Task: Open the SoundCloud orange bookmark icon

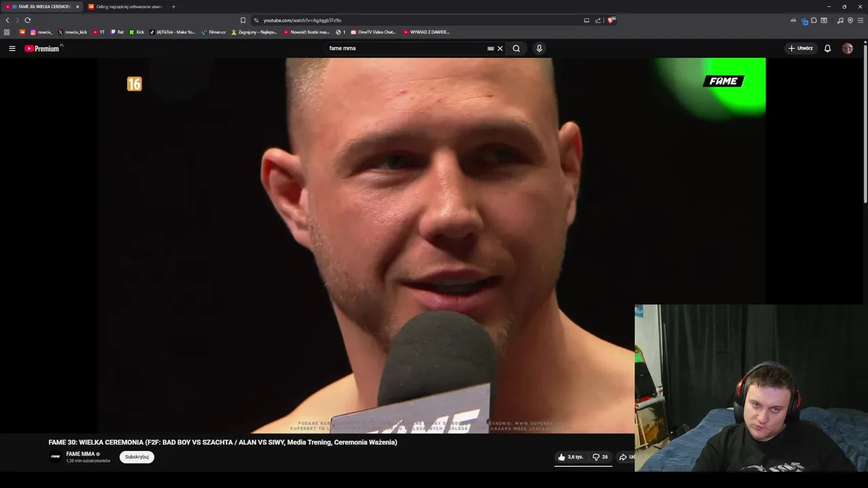Action: [22, 32]
